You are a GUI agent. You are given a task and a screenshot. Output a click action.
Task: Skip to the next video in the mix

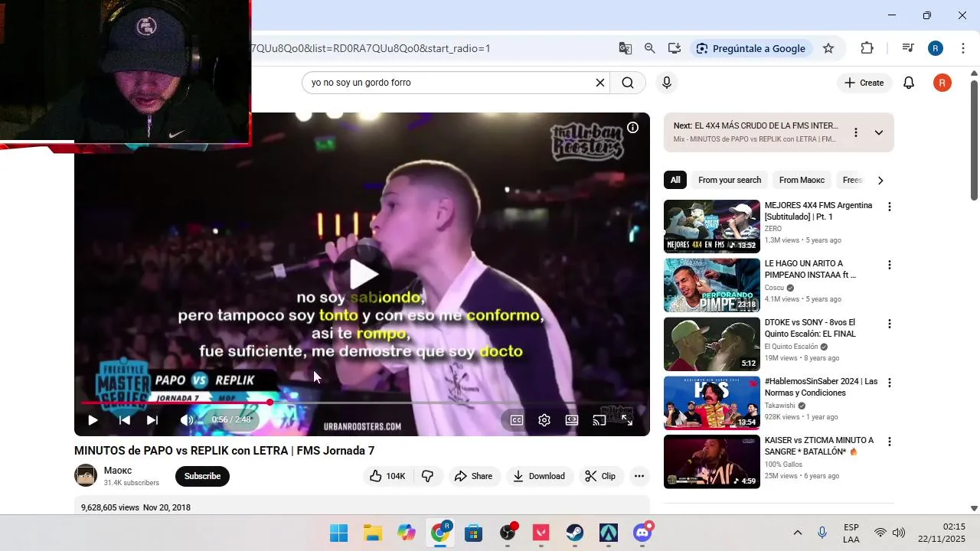pos(152,420)
